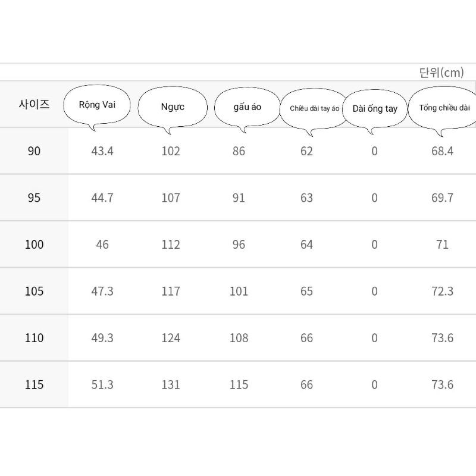
Task: Select the 107 chest measurement cell
Action: tap(171, 198)
